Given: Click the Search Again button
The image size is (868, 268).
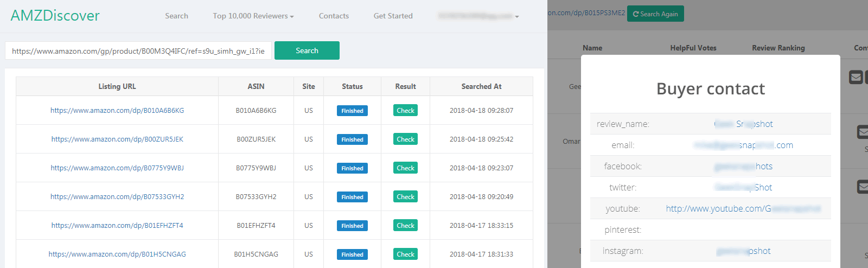Looking at the screenshot, I should (x=655, y=14).
